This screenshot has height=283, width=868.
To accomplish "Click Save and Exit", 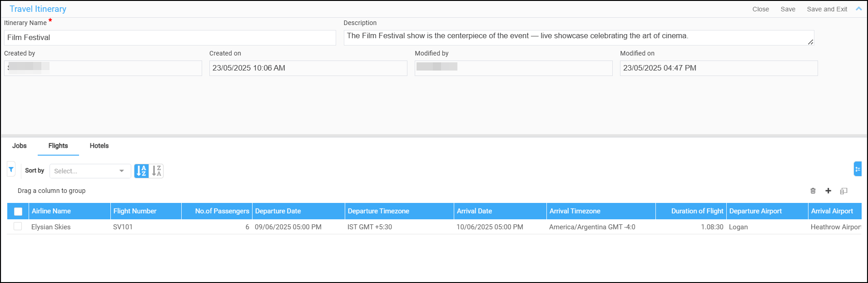I will click(x=827, y=9).
